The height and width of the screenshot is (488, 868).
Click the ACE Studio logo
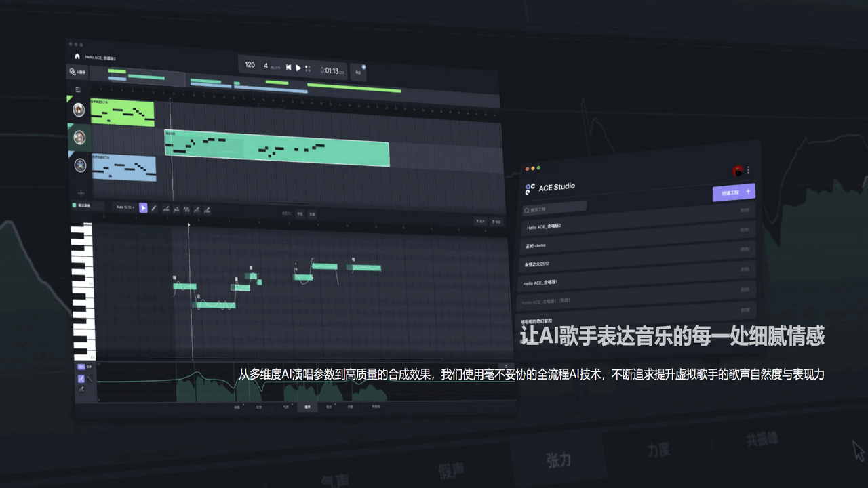(532, 188)
